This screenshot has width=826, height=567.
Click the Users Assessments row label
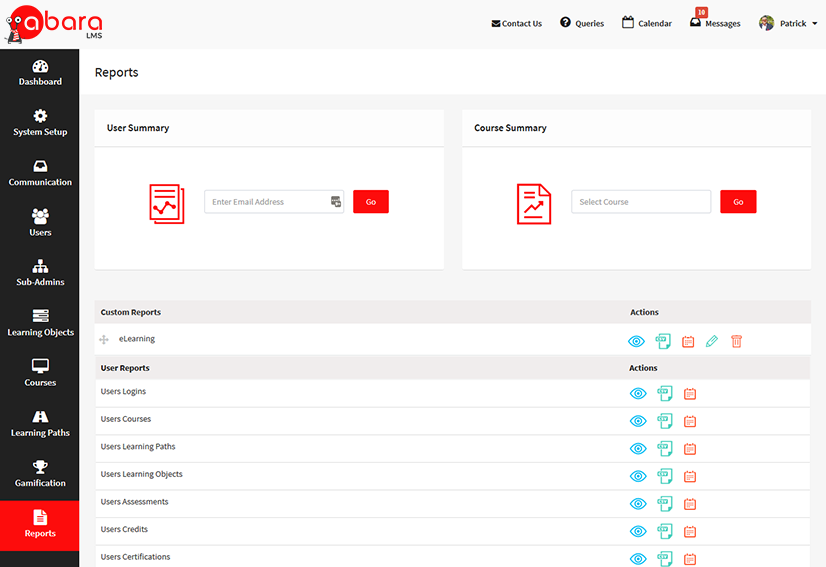(134, 502)
